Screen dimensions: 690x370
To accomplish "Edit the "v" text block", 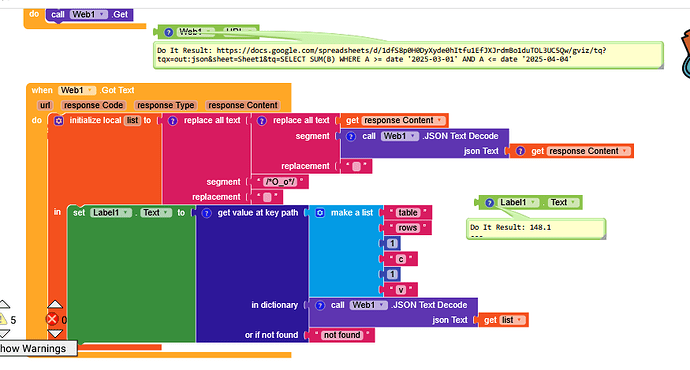I will 400,290.
